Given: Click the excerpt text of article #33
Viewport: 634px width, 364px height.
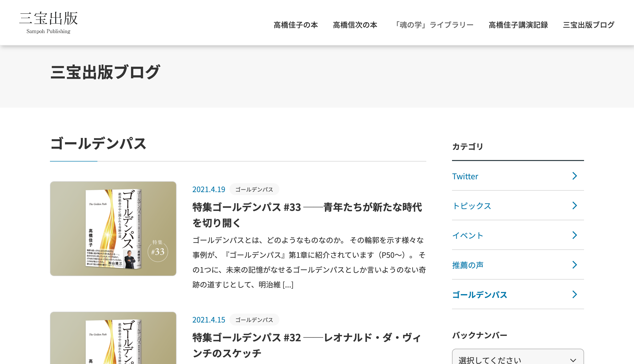Looking at the screenshot, I should 309,263.
